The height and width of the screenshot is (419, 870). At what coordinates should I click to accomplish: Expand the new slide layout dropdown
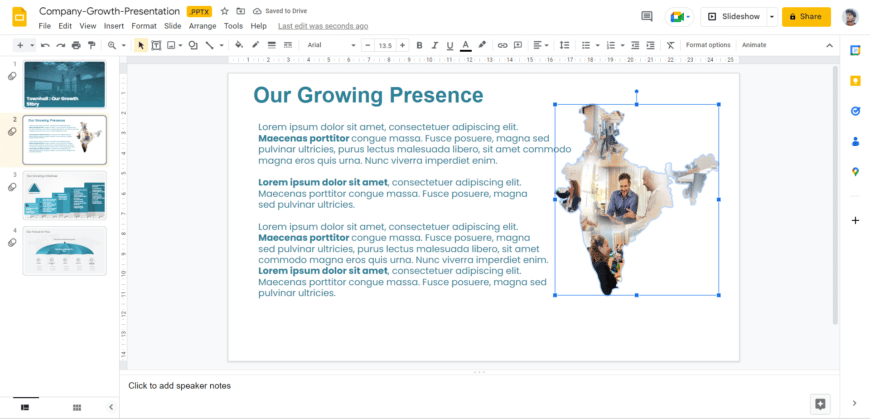[x=33, y=45]
